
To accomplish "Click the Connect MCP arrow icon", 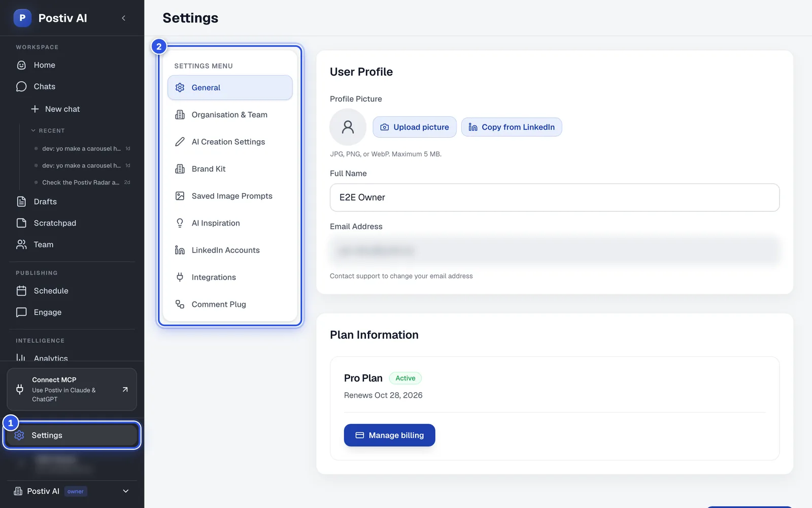I will pos(125,390).
